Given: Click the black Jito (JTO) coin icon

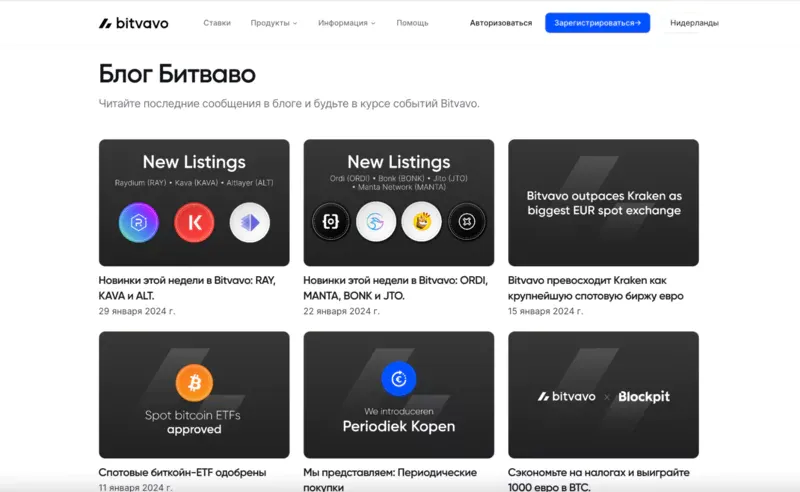Looking at the screenshot, I should 467,222.
